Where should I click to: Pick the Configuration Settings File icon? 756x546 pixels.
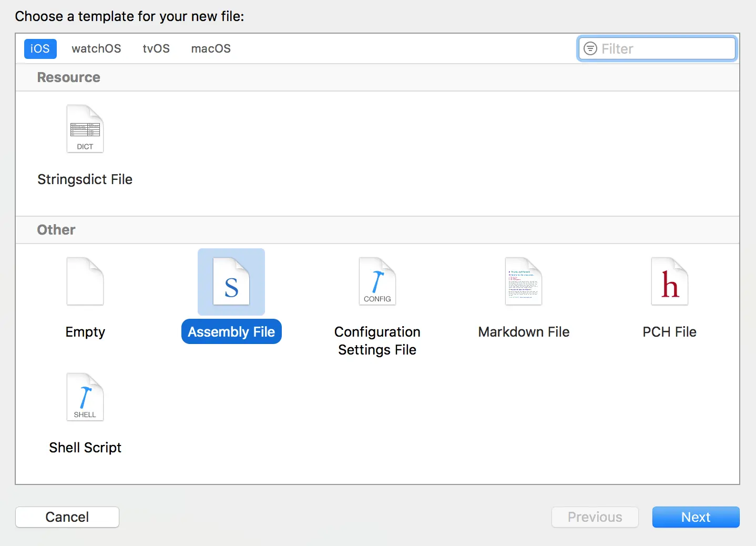377,281
